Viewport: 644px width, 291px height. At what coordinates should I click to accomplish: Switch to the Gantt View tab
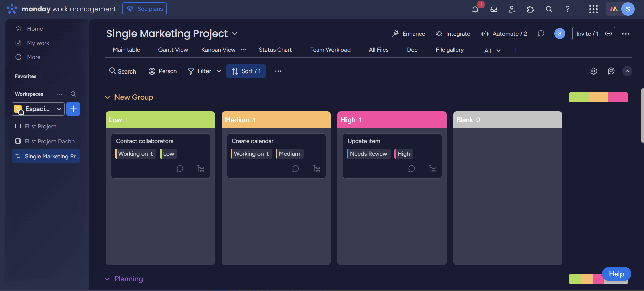pyautogui.click(x=173, y=50)
